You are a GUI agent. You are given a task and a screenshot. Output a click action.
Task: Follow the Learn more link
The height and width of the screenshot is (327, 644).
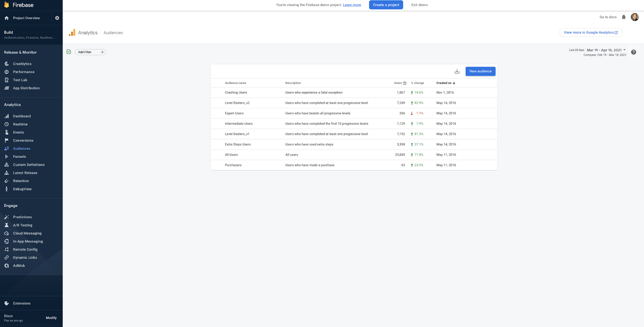click(x=352, y=5)
